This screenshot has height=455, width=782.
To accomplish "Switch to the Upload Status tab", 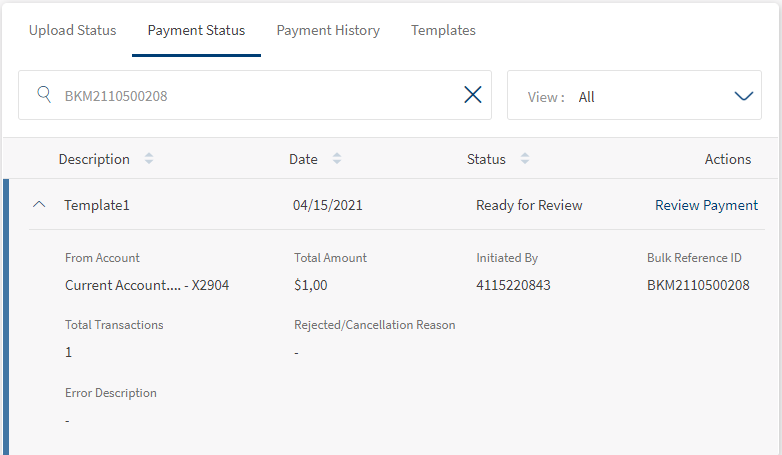I will pyautogui.click(x=72, y=30).
